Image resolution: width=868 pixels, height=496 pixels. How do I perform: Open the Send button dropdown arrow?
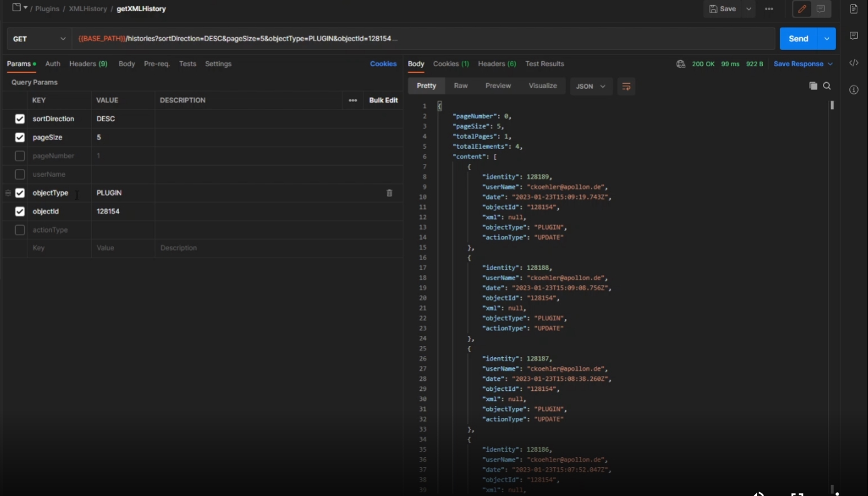[x=827, y=39]
